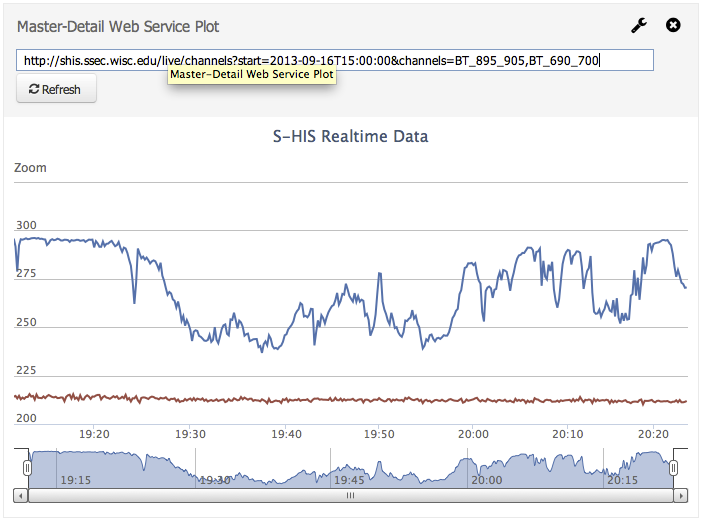This screenshot has height=519, width=704.
Task: Click the chart title 'S-HIS Realtime Data'
Action: pyautogui.click(x=351, y=136)
